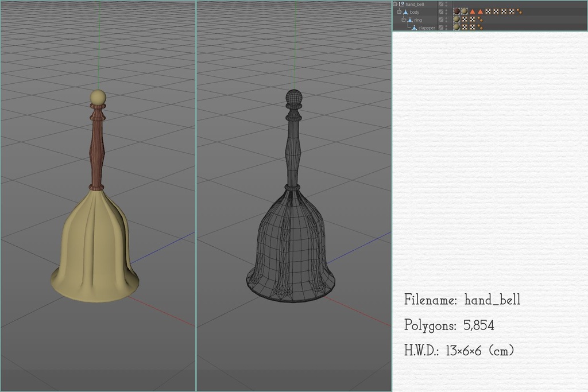Click the hand_bell null object icon

pyautogui.click(x=401, y=4)
